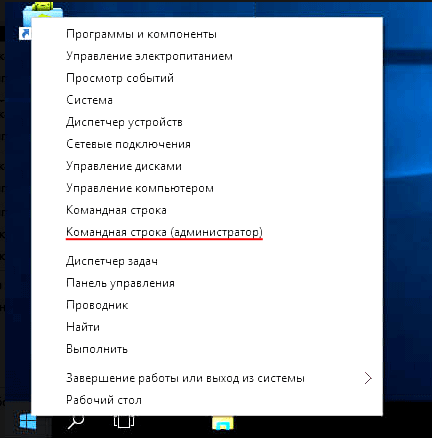Open File Explorer icon on taskbar
Viewport: 432px width, 438px height.
pos(223,423)
